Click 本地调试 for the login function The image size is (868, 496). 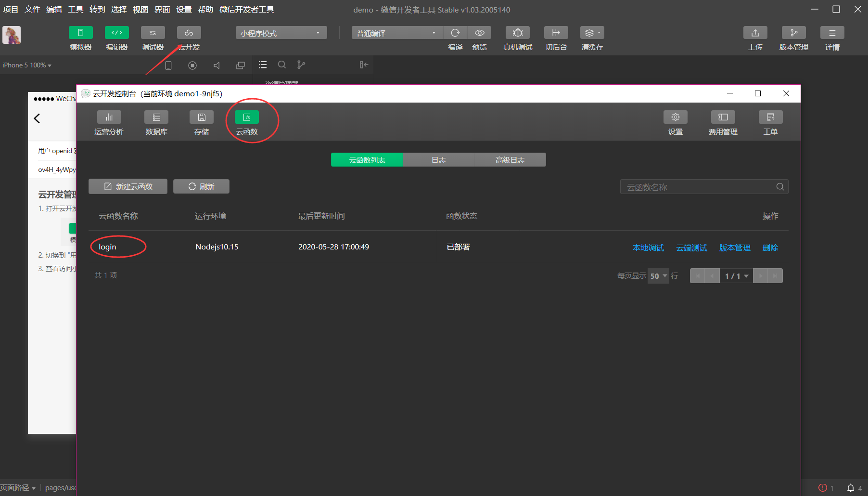pyautogui.click(x=648, y=248)
